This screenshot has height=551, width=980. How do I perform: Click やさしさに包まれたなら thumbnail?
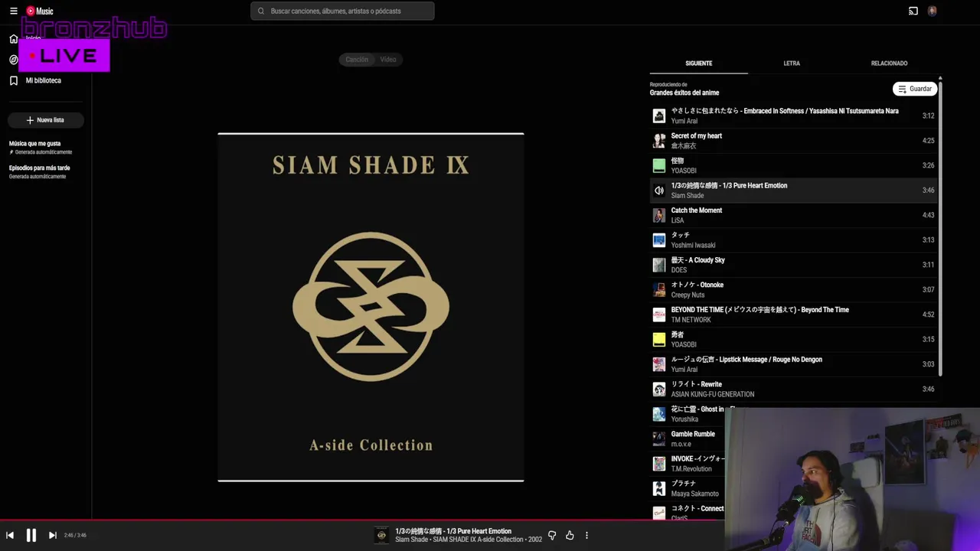[x=659, y=116]
